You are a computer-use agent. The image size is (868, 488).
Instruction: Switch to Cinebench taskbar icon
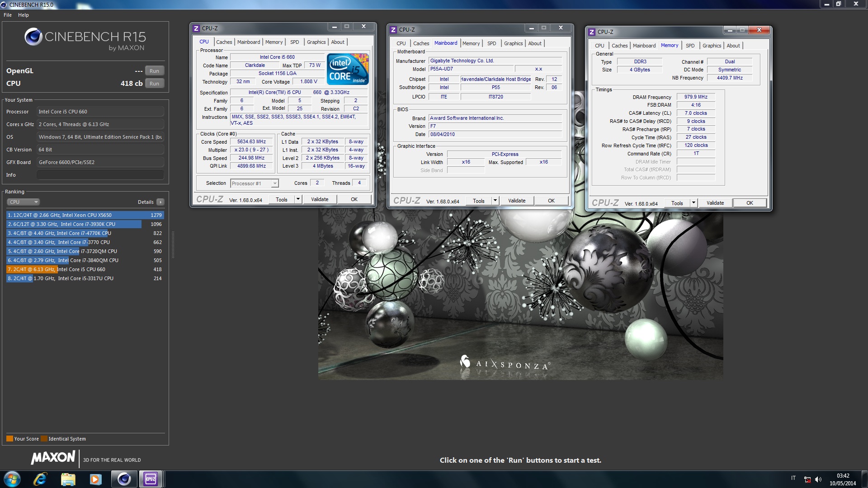coord(123,479)
